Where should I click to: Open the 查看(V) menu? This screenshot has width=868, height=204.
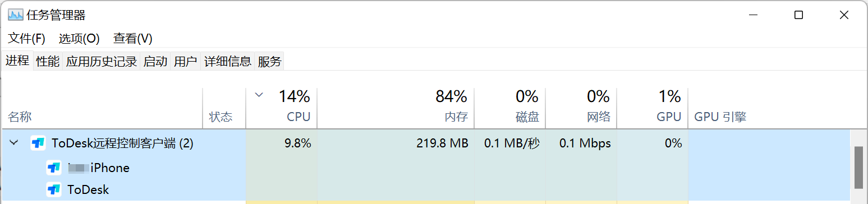pos(133,39)
